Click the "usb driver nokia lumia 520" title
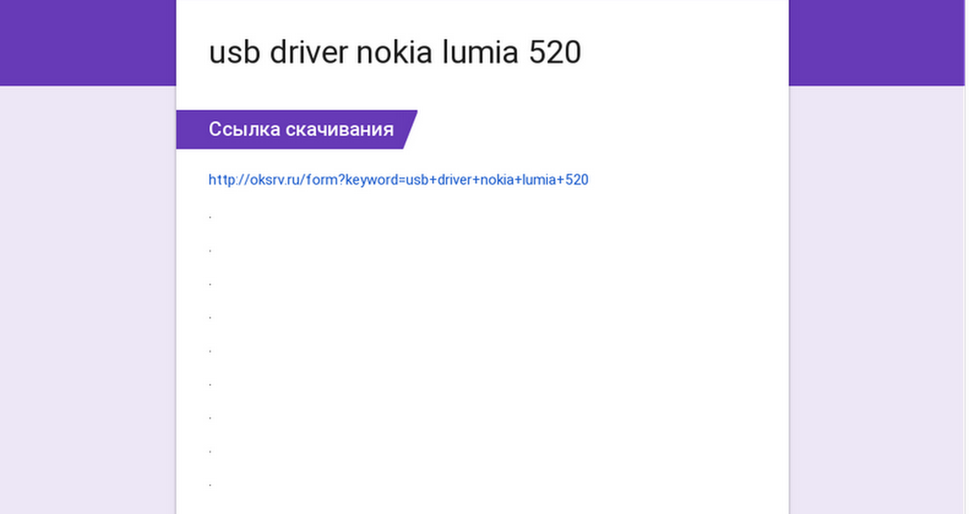 tap(395, 53)
